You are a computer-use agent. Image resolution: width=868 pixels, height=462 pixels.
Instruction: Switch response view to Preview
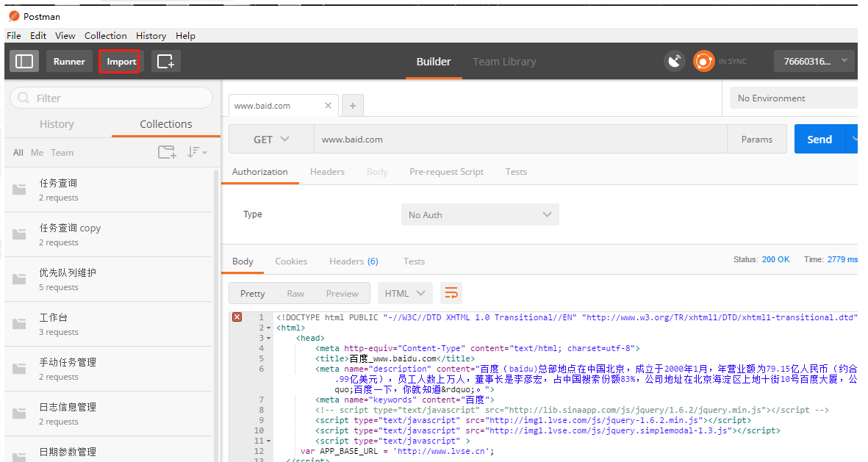pyautogui.click(x=342, y=293)
